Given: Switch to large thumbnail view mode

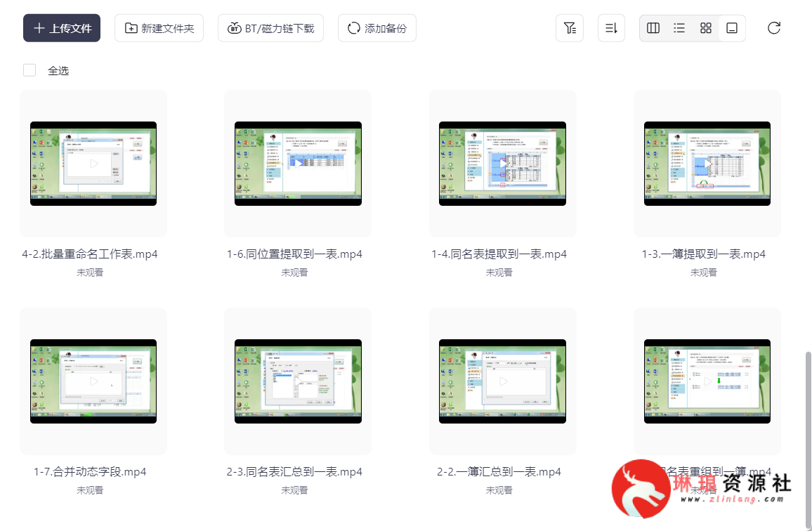Looking at the screenshot, I should tap(732, 28).
